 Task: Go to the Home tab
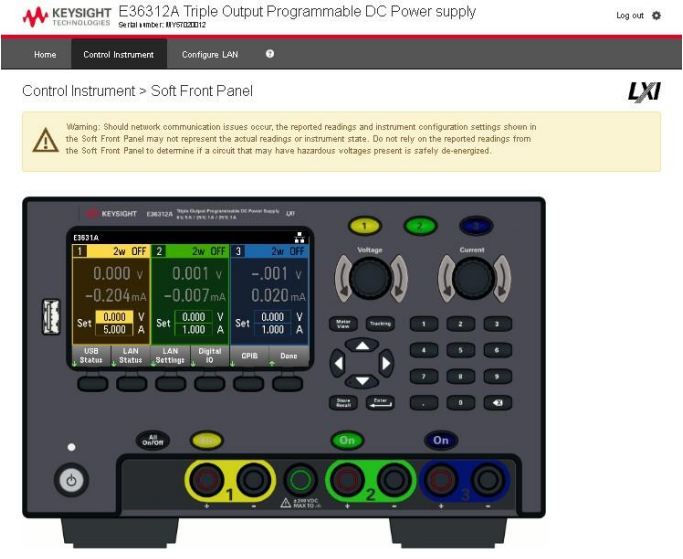45,54
